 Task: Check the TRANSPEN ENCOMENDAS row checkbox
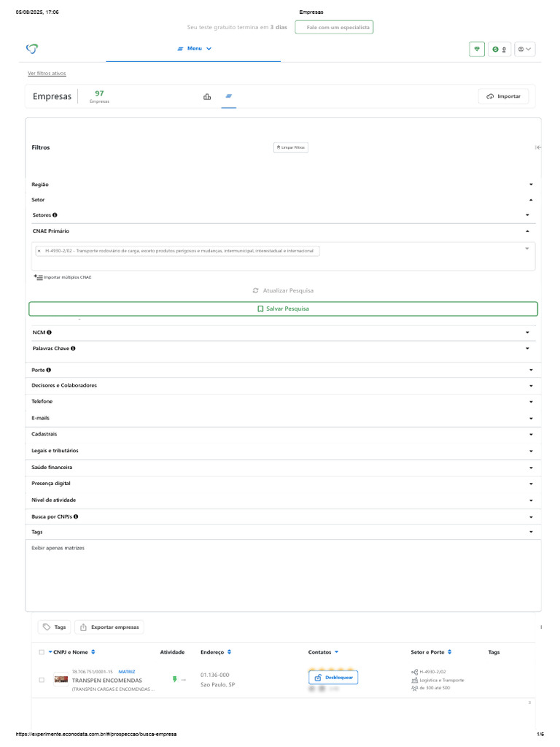(42, 680)
